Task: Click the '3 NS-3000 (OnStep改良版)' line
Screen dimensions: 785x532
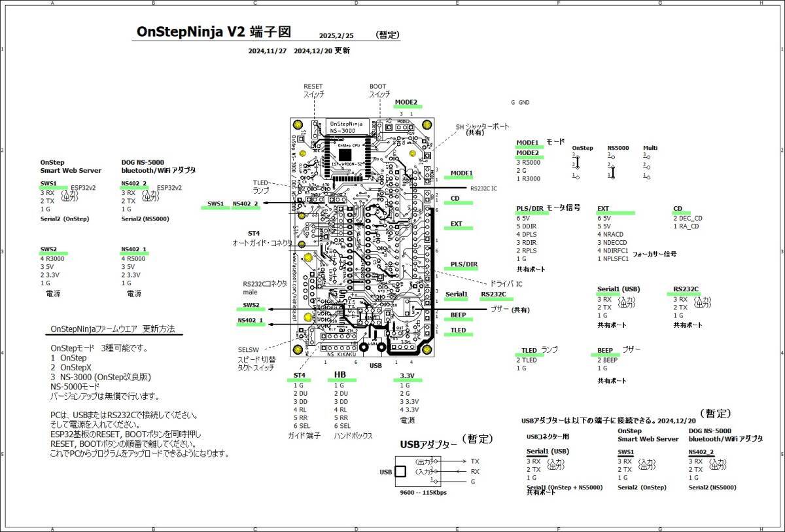Action: (101, 377)
